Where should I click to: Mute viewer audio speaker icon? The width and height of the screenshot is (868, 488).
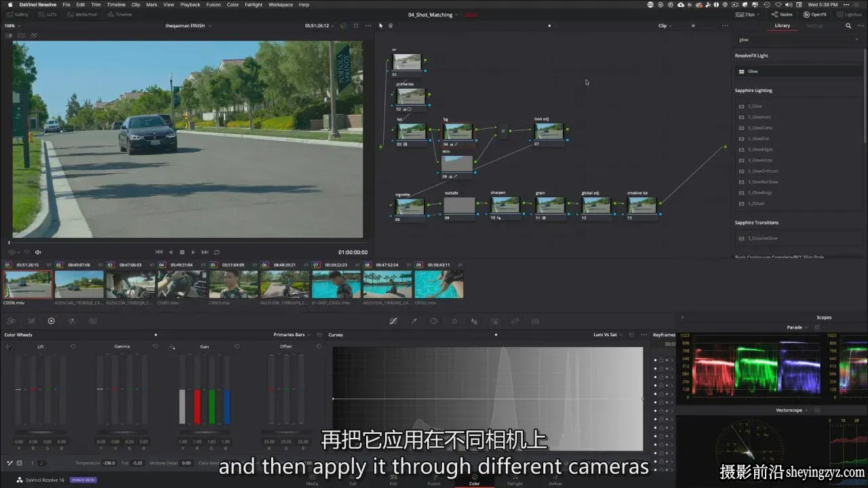coord(38,252)
